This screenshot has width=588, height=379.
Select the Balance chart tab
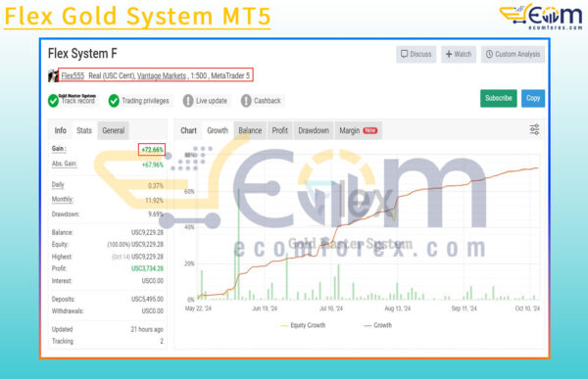tap(250, 130)
